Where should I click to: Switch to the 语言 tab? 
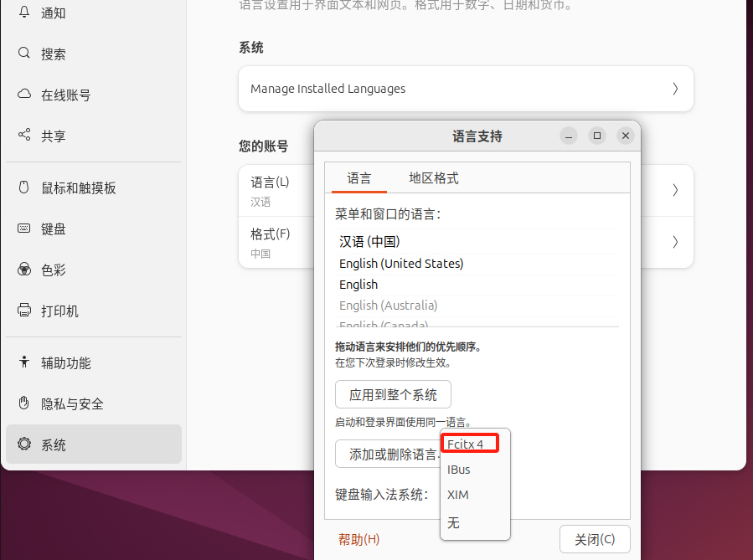click(358, 178)
